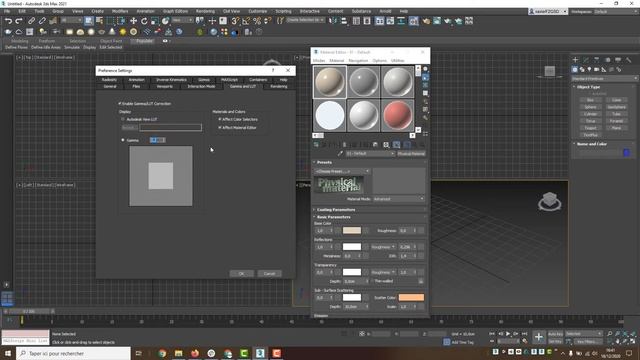Image resolution: width=640 pixels, height=360 pixels.
Task: Click the Rectangular Selection Region icon
Action: click(110, 21)
